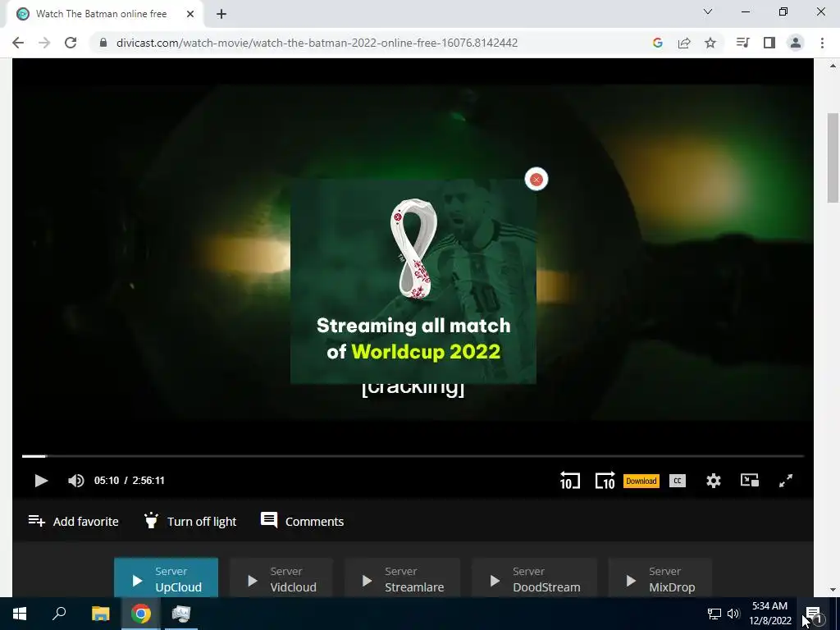Open the running app beside Chrome
The image size is (840, 630).
(181, 614)
